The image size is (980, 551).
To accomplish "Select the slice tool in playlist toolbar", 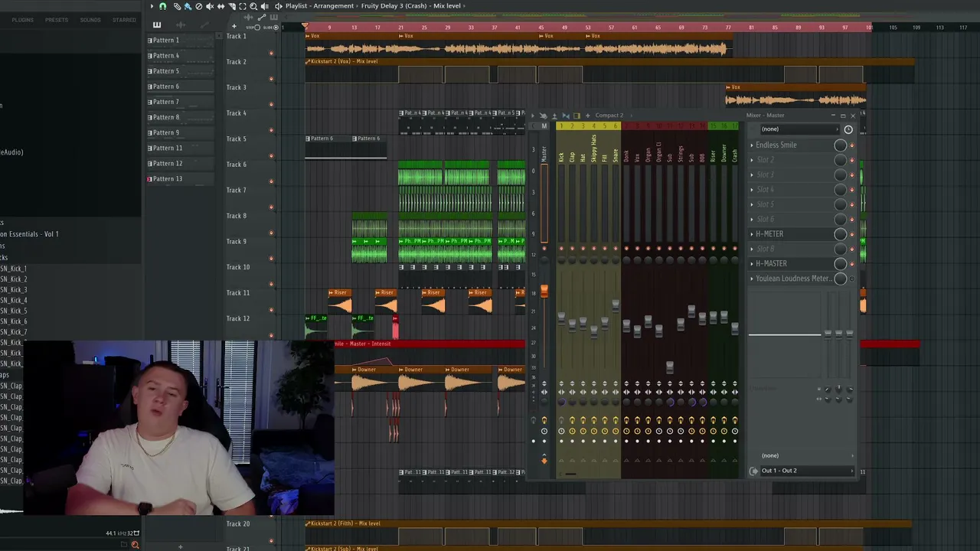I will click(232, 6).
